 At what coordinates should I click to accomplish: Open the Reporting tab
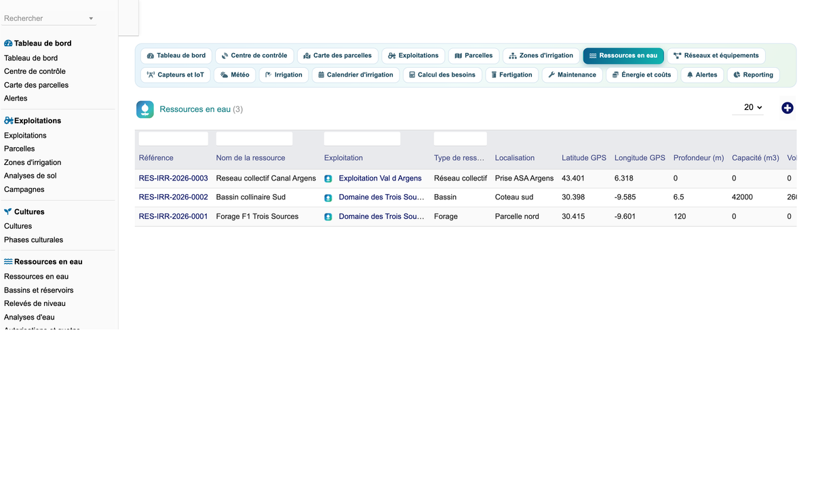753,75
